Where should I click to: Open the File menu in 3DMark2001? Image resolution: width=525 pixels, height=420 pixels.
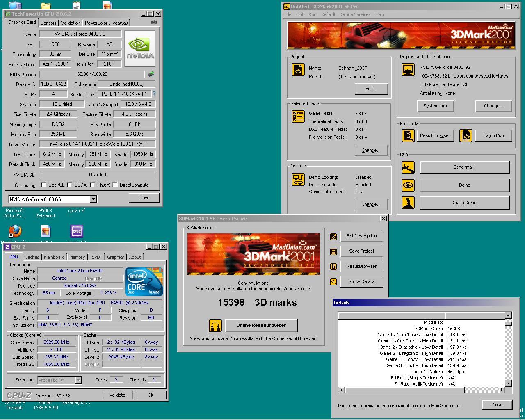pos(288,14)
